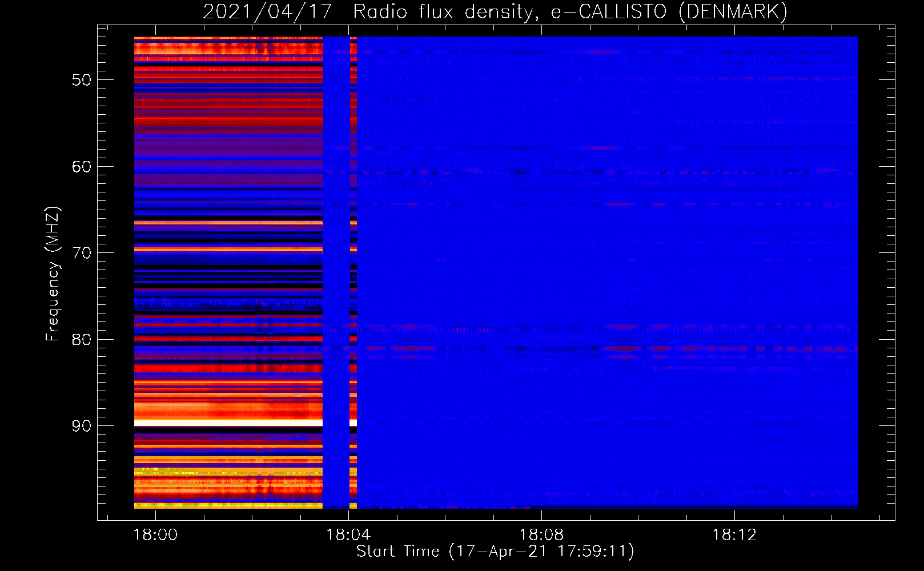This screenshot has height=571, width=924.
Task: Click the 18:08 time axis label
Action: 541,535
